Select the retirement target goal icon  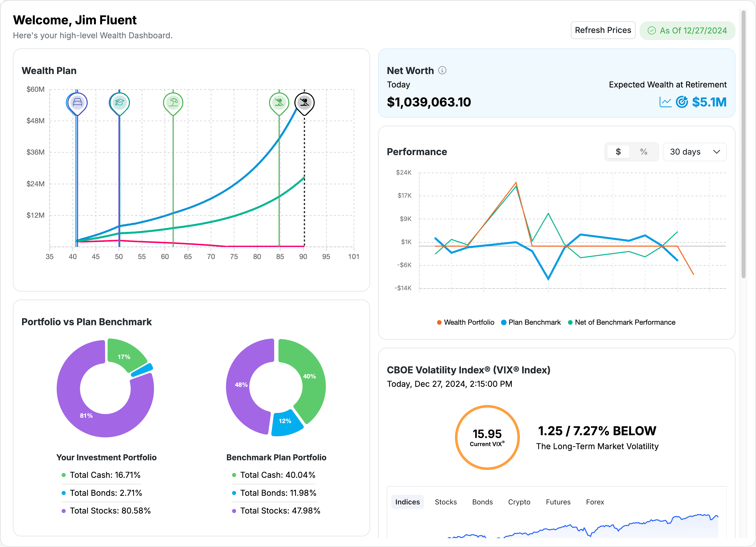point(682,102)
